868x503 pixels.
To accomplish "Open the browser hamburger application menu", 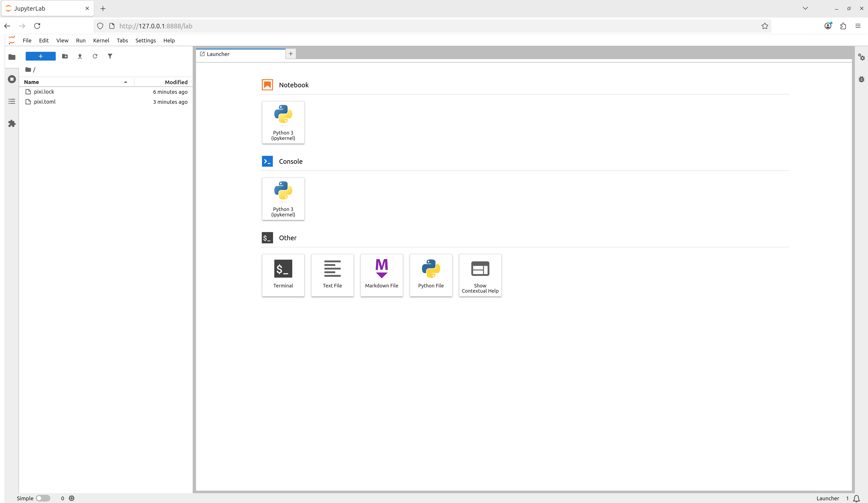I will [858, 26].
